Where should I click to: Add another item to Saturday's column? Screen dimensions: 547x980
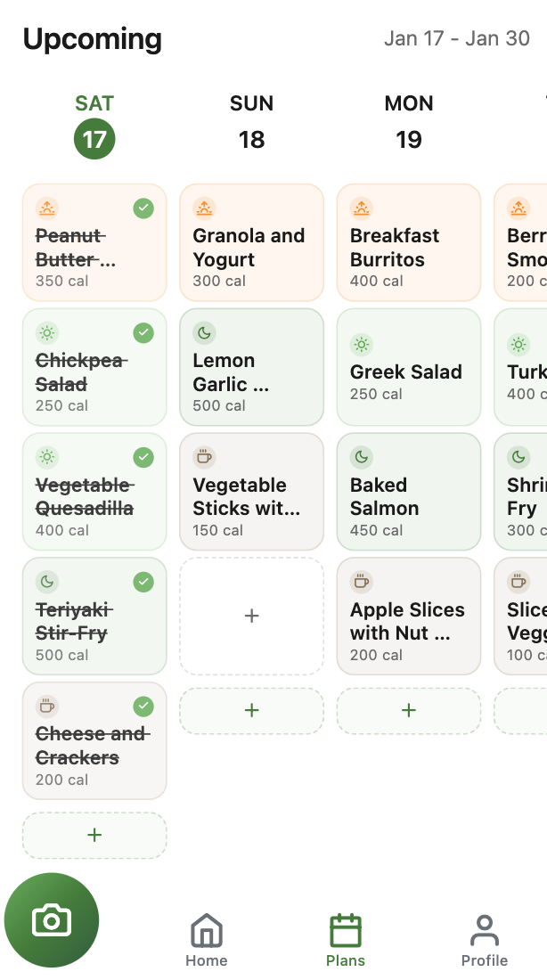point(94,835)
